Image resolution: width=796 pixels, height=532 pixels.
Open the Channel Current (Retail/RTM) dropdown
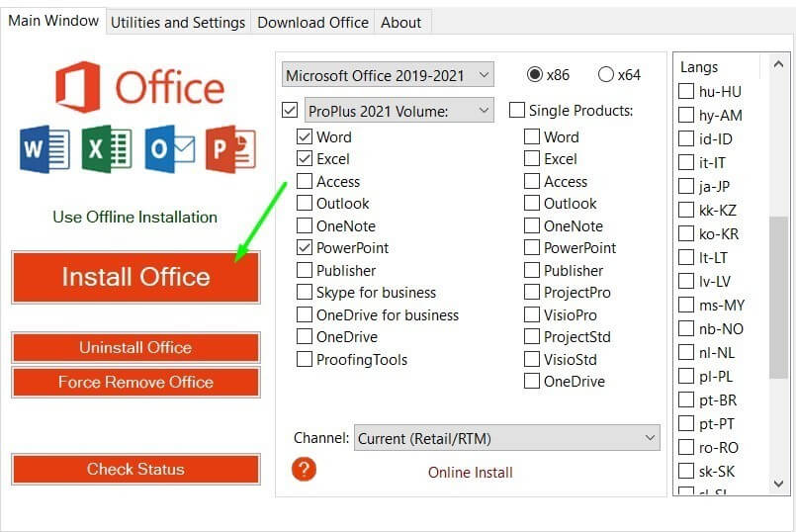tap(506, 438)
